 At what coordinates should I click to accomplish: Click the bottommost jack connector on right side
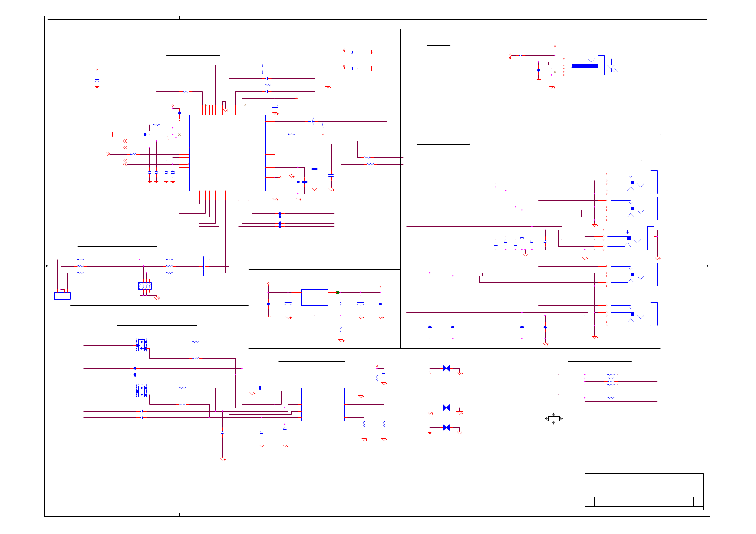tap(654, 314)
